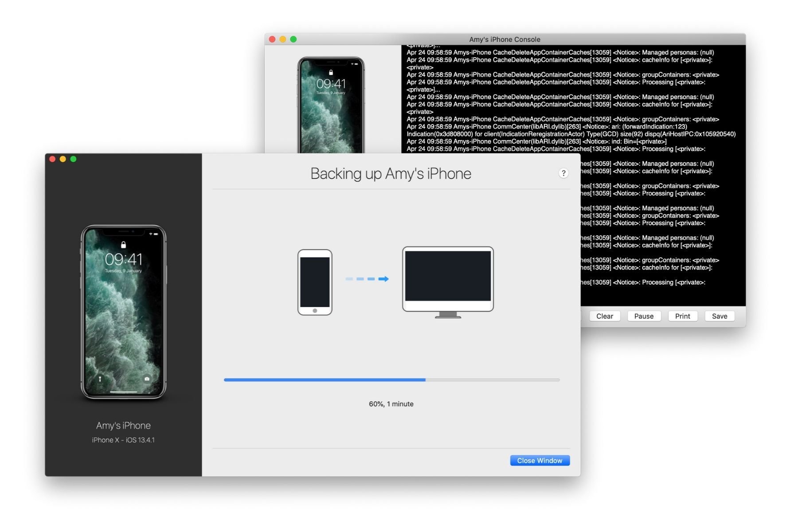Click the "Amy's iPhone Console" window title

click(505, 39)
